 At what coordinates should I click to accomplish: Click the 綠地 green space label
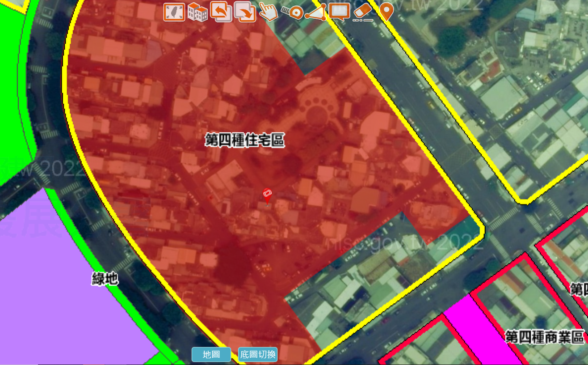coord(105,279)
